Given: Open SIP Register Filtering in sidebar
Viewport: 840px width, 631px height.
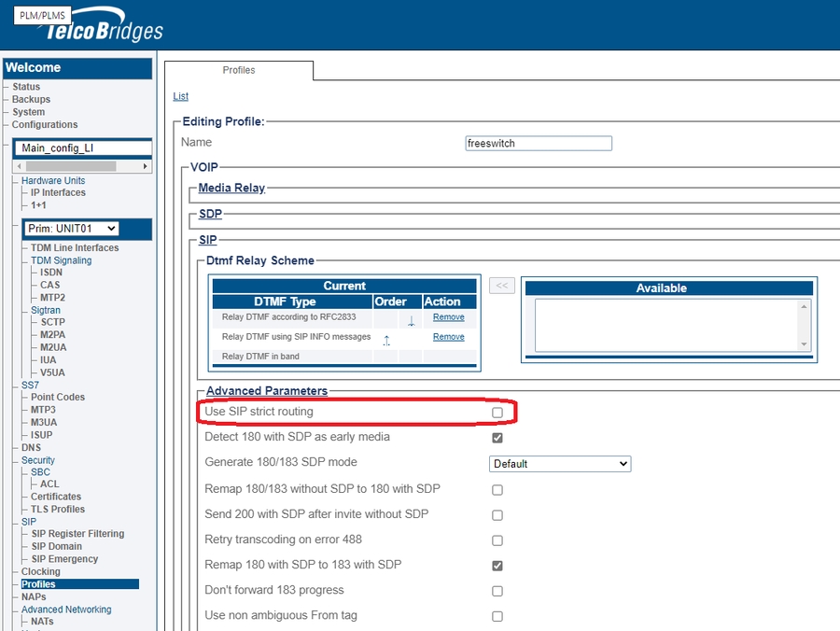Looking at the screenshot, I should tap(77, 534).
